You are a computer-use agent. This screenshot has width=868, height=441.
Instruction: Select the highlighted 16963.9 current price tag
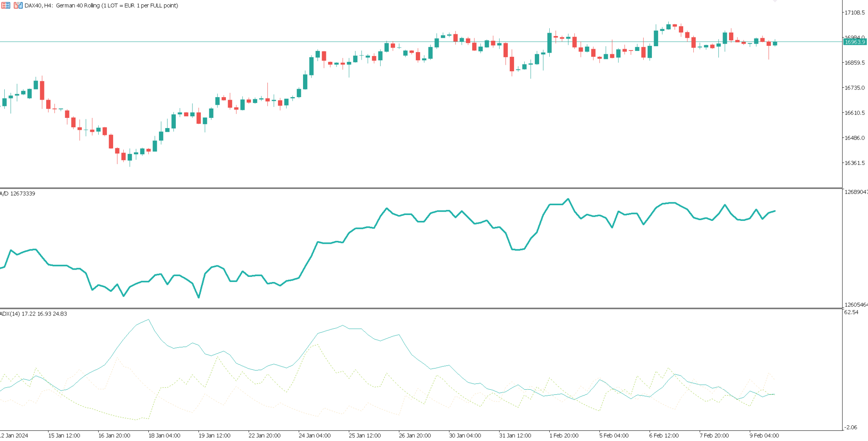point(854,42)
